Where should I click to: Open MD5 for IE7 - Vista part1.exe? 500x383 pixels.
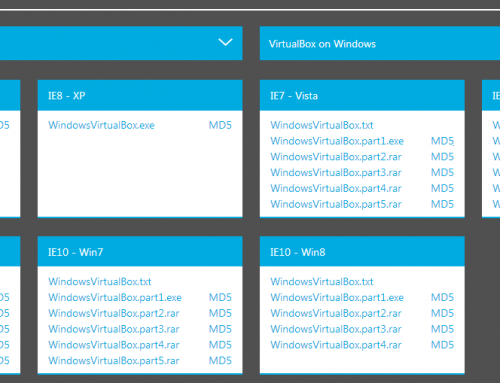442,141
